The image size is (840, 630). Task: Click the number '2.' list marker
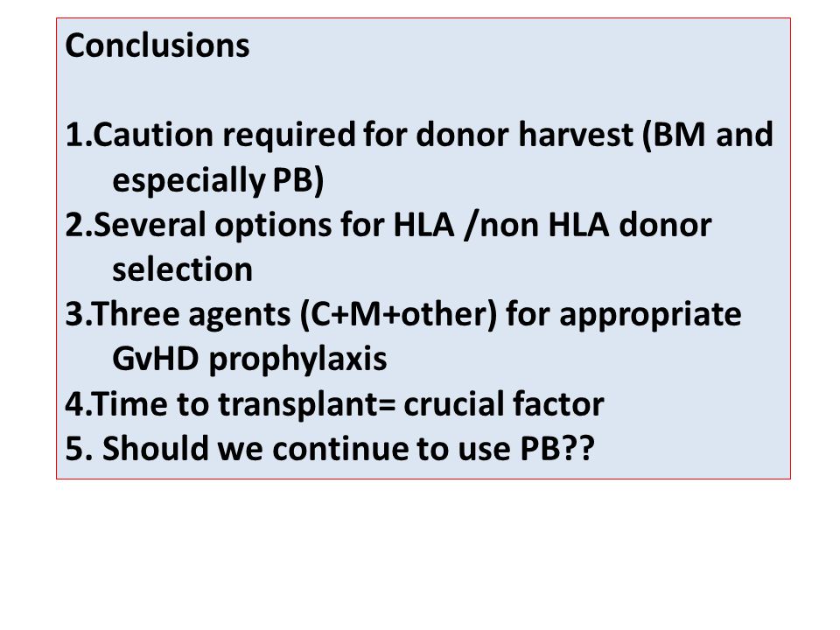(79, 225)
